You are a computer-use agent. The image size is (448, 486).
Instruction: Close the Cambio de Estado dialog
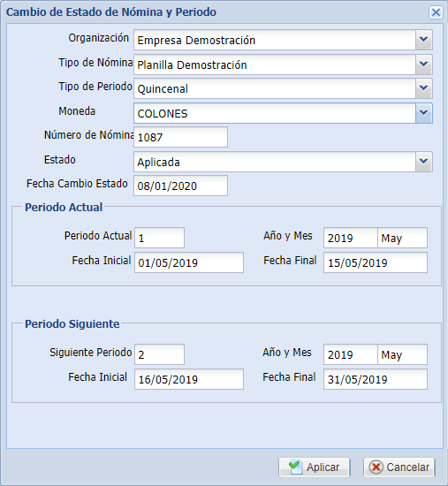[x=436, y=12]
